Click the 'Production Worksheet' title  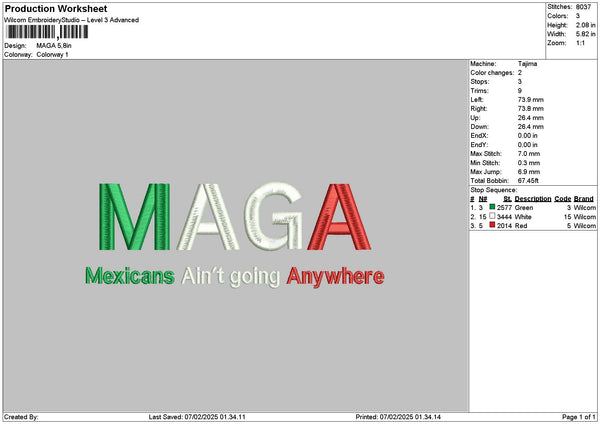tap(56, 8)
